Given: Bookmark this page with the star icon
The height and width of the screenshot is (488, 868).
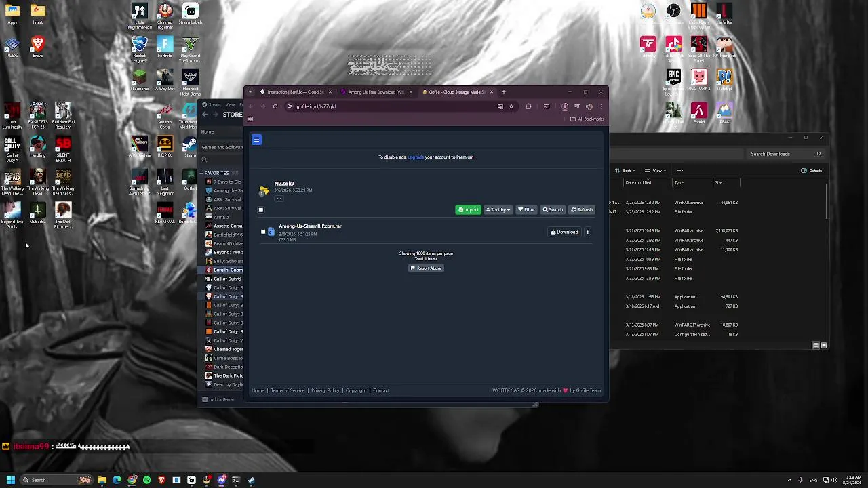Looking at the screenshot, I should tap(511, 106).
